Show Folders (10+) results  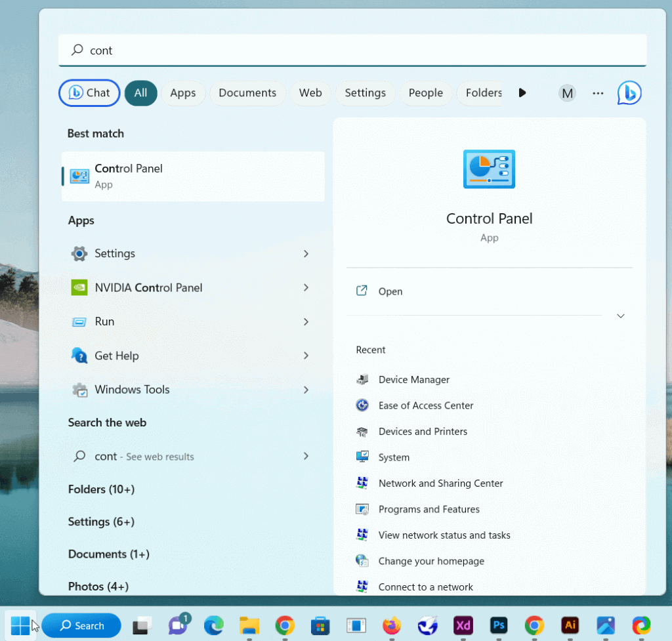tap(101, 489)
